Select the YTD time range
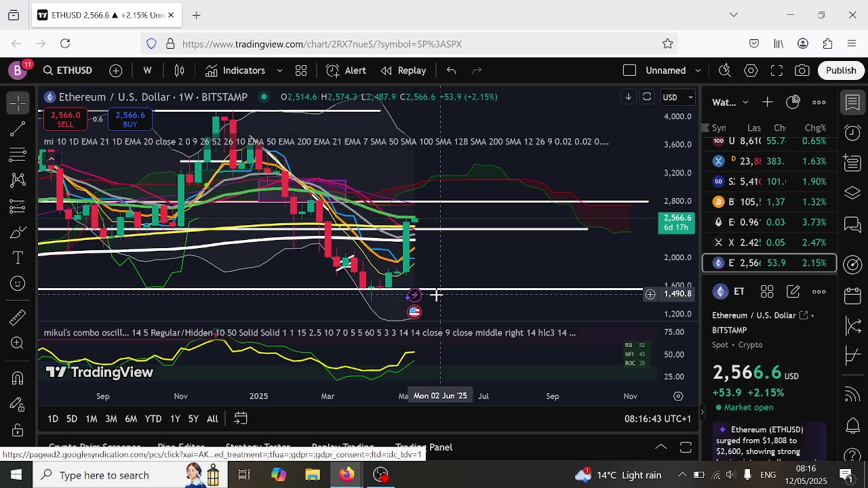This screenshot has height=488, width=868. click(153, 419)
